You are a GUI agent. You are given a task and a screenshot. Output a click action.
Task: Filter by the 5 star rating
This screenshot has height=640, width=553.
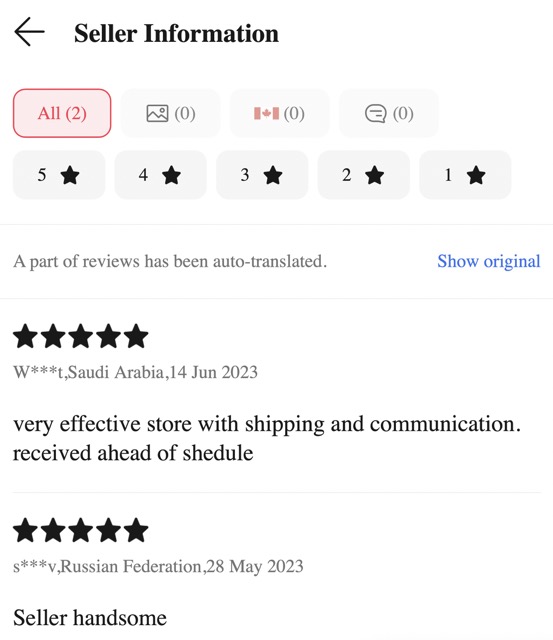pos(59,175)
